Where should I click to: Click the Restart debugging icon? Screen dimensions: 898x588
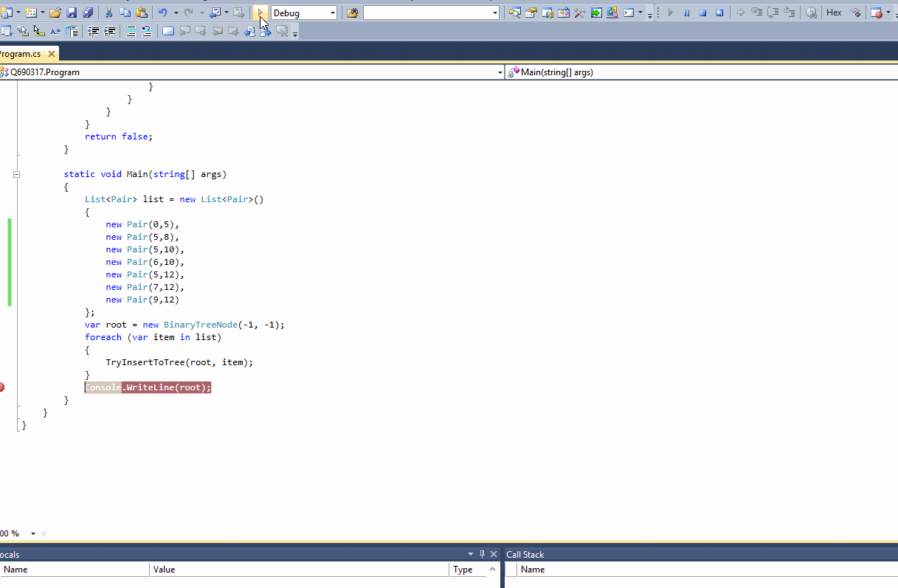pos(719,13)
